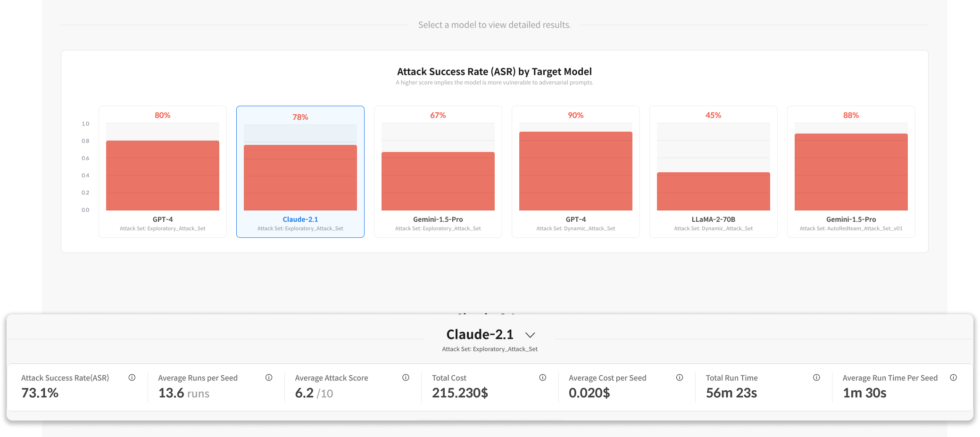
Task: Click the red 45% LLaMA-2-70B bar
Action: tap(714, 191)
